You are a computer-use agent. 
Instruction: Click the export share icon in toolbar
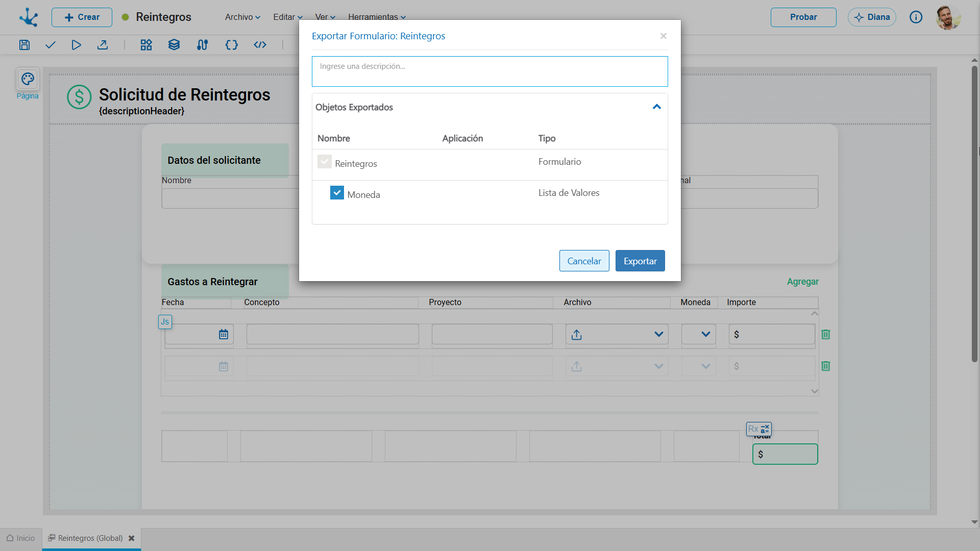pyautogui.click(x=103, y=45)
